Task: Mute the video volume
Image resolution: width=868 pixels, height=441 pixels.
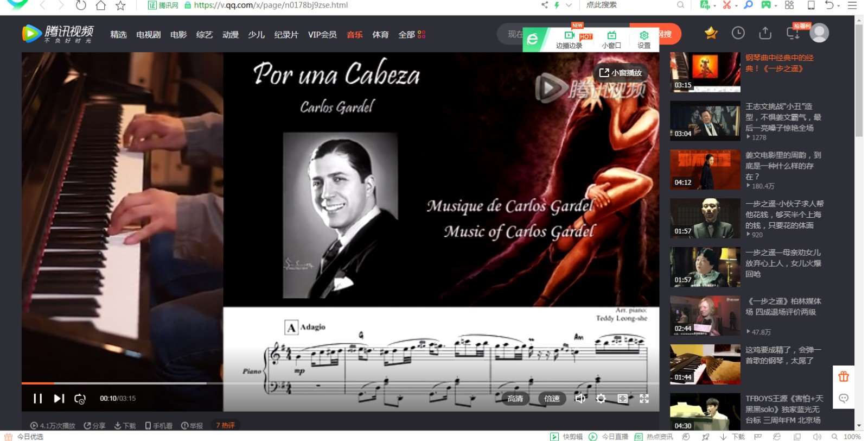Action: [x=580, y=399]
